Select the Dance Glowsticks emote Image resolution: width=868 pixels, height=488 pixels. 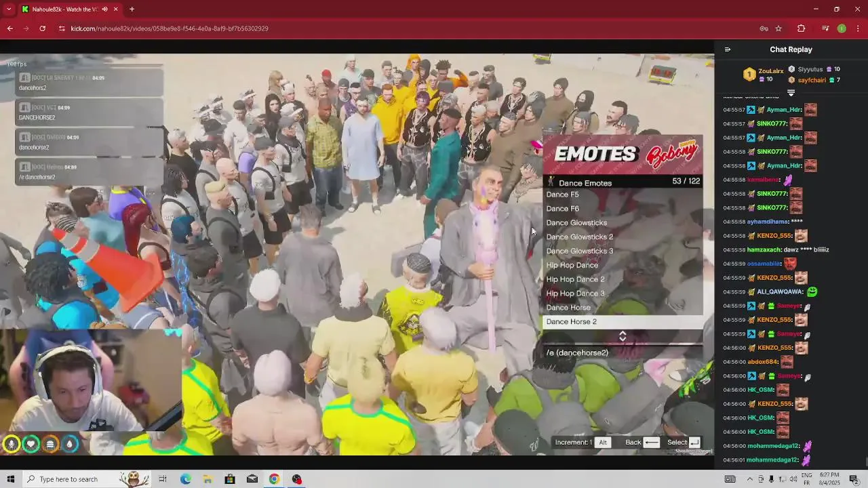(x=623, y=223)
